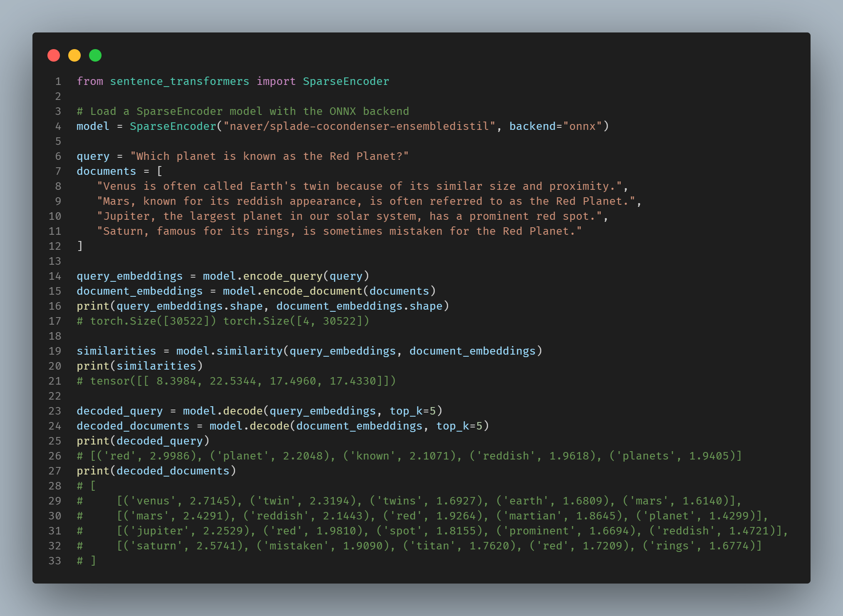Click line number 4 in the gutter

(58, 126)
